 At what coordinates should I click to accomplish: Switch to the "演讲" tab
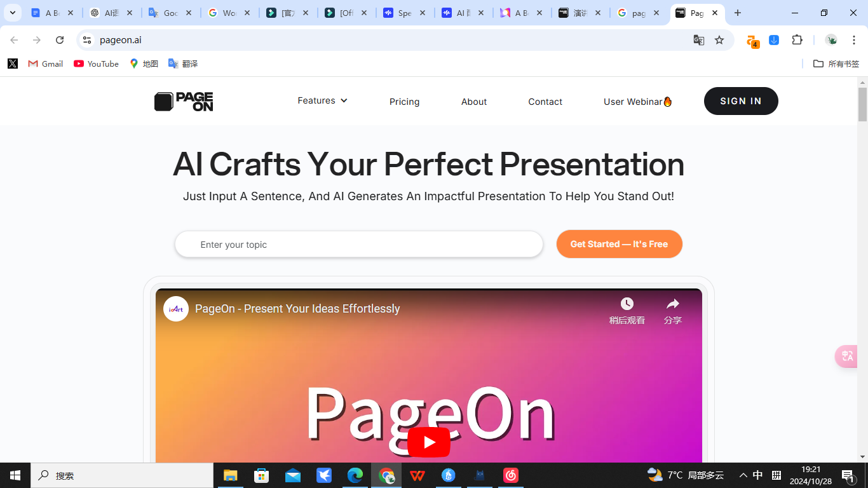[580, 13]
